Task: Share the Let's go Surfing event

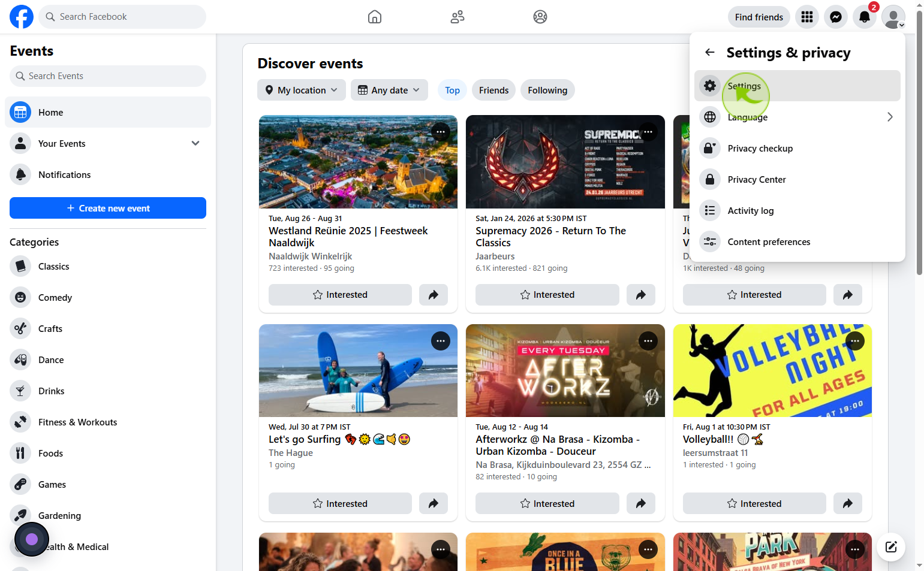Action: (x=434, y=503)
